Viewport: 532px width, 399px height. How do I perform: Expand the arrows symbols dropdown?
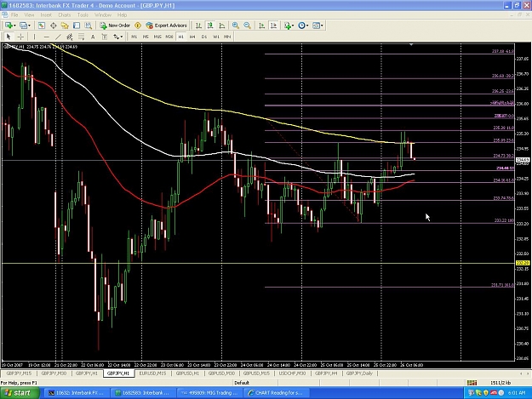tap(122, 37)
